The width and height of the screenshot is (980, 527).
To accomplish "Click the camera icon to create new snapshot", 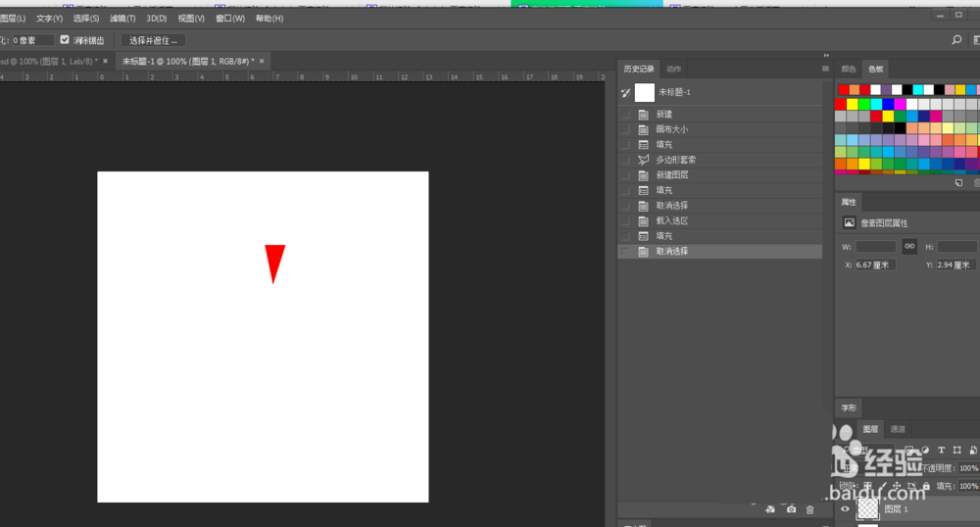I will pos(791,509).
